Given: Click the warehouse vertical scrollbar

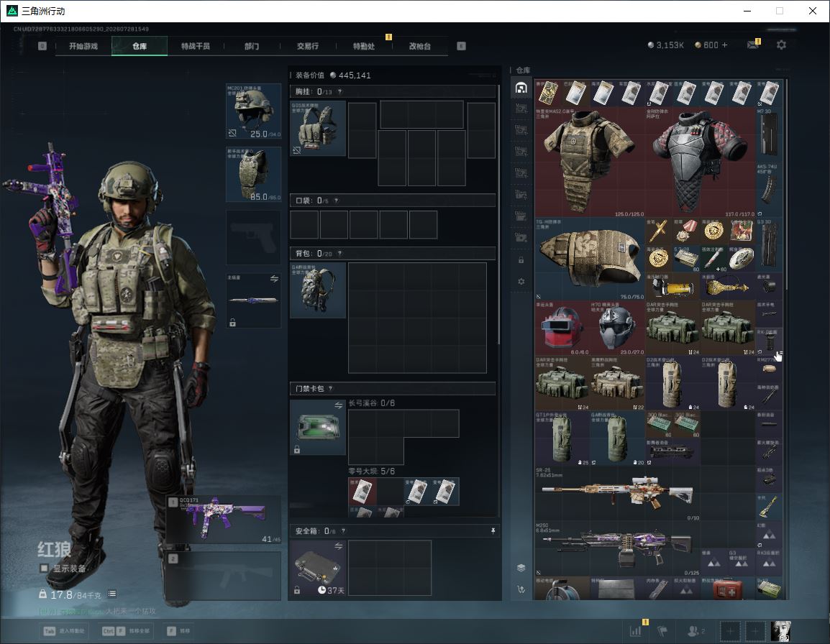Looking at the screenshot, I should (x=787, y=184).
